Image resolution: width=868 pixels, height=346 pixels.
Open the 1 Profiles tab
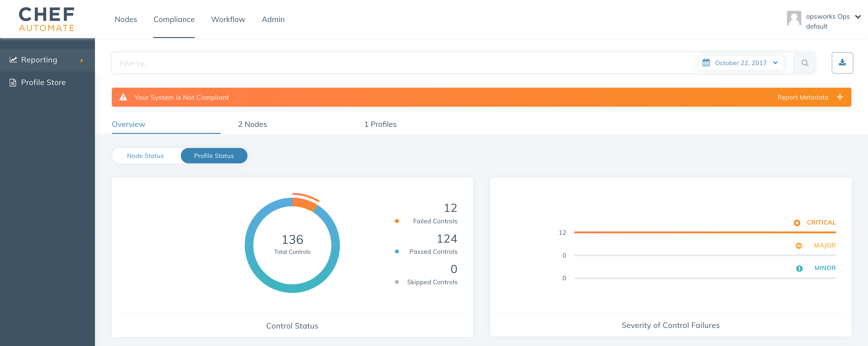[x=380, y=124]
